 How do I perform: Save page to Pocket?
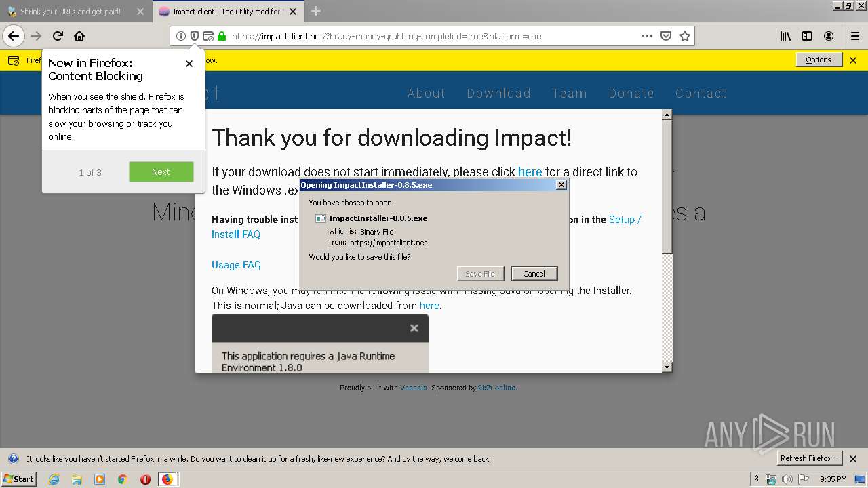[666, 36]
